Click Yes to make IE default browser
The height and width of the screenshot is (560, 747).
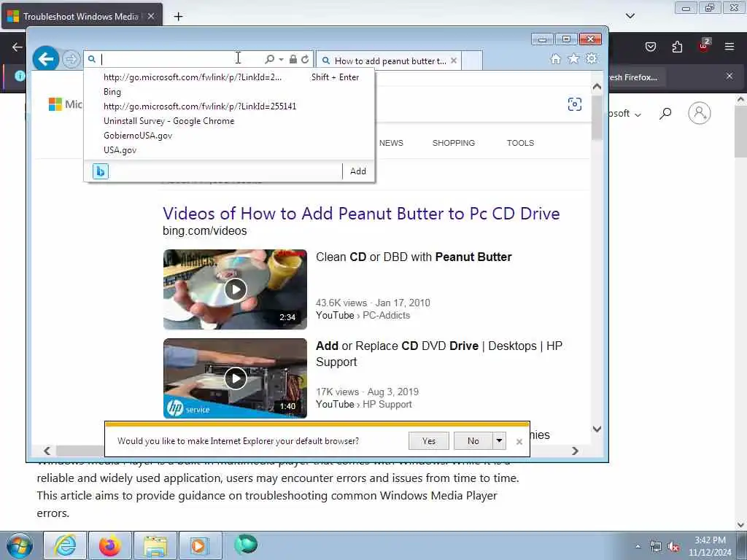point(429,441)
